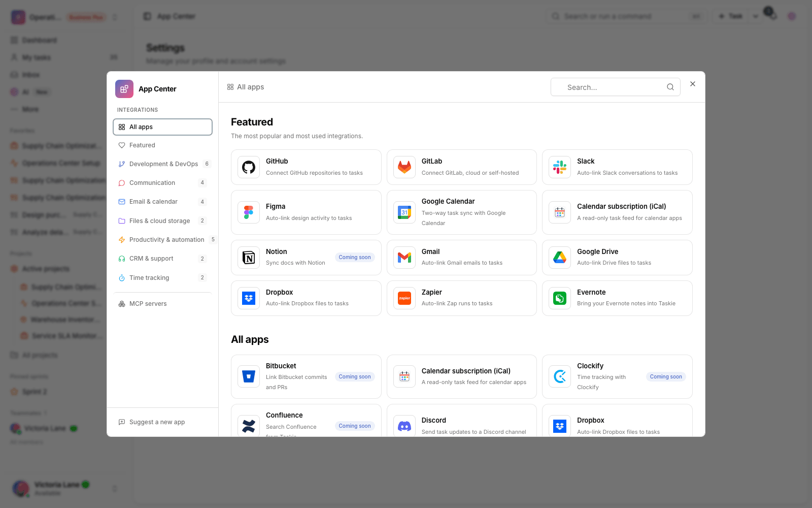The image size is (812, 508).
Task: Close the App Center dialog
Action: (x=693, y=84)
